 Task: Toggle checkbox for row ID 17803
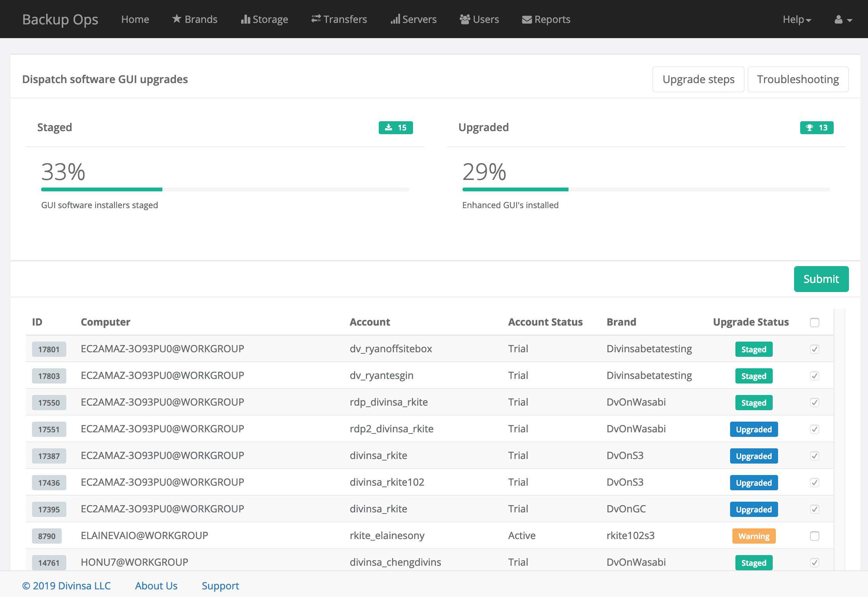(x=815, y=376)
